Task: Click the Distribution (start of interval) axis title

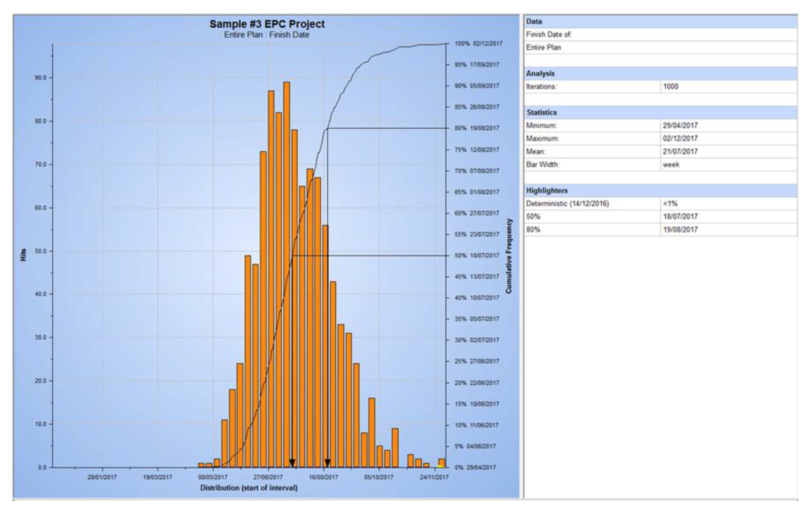Action: tap(249, 487)
